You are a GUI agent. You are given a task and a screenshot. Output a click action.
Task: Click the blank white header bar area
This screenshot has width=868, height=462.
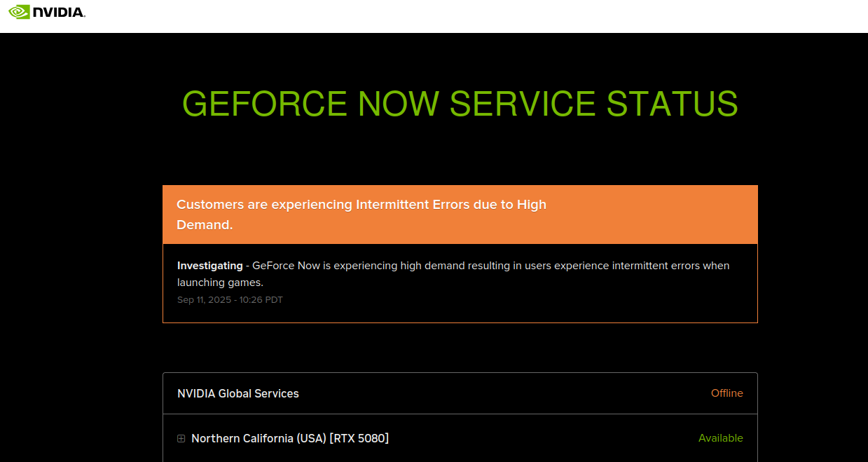(x=455, y=15)
